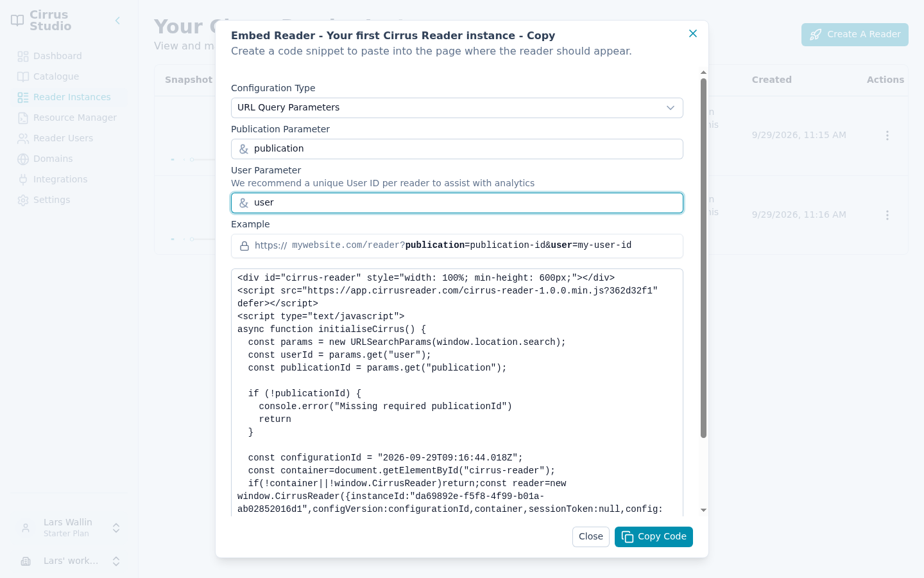Click the scroll down arrow in dialog
Screen dimensions: 924x578
tap(703, 511)
